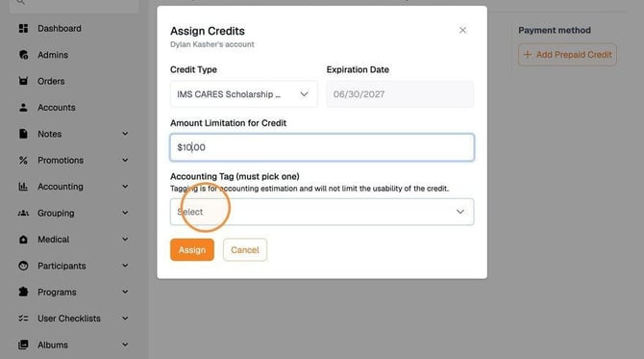Click the orange Assign button

tap(192, 249)
